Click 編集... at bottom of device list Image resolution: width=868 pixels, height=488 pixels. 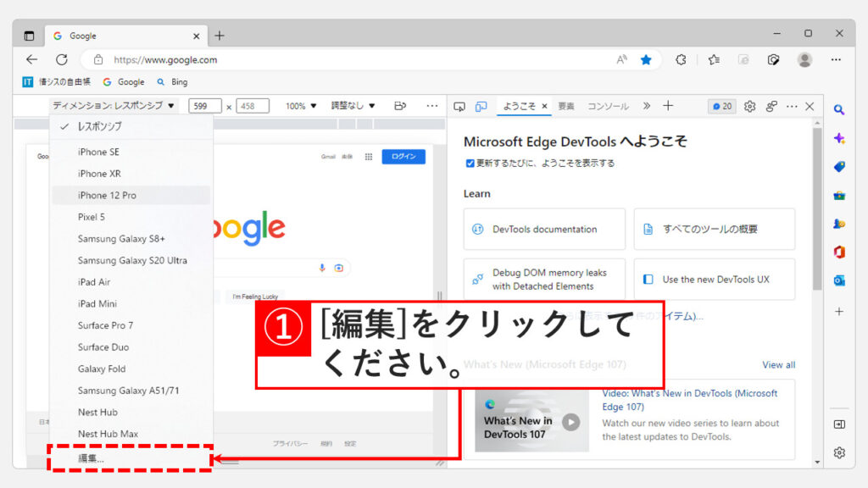tap(131, 458)
